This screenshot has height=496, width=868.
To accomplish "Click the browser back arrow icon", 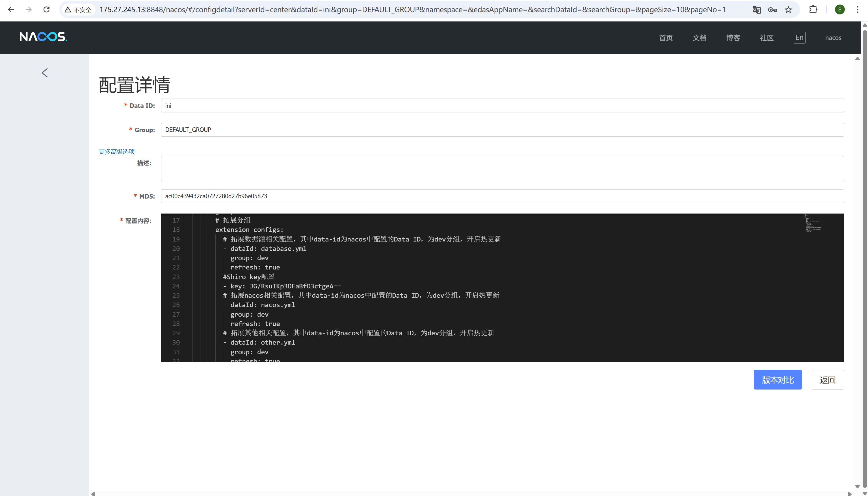I will pos(11,10).
